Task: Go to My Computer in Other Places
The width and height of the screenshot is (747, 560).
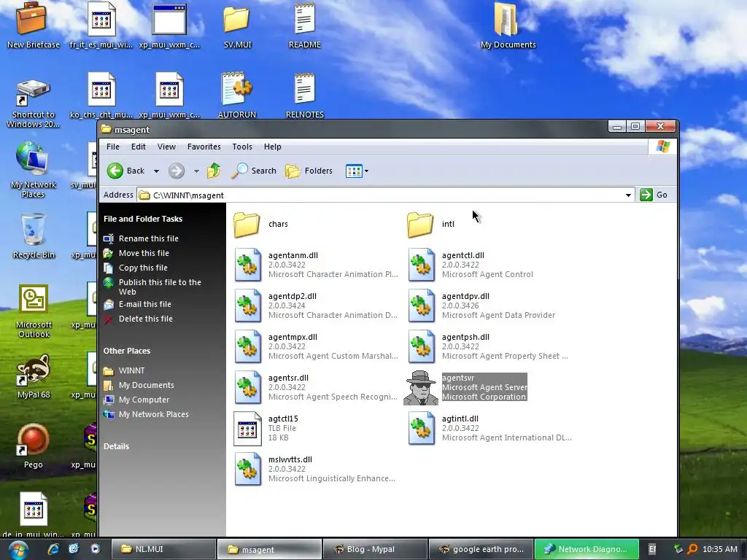Action: tap(144, 400)
